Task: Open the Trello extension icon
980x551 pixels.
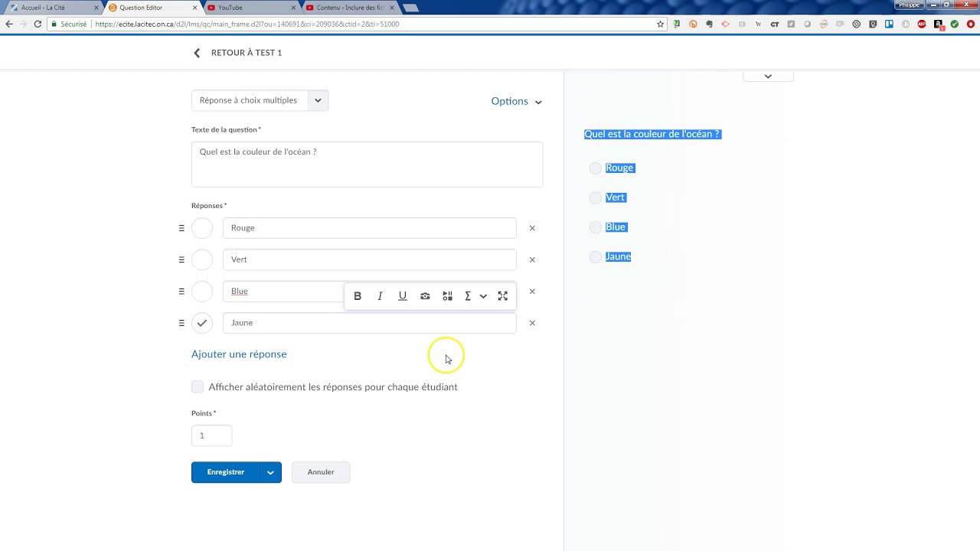Action: pyautogui.click(x=889, y=24)
